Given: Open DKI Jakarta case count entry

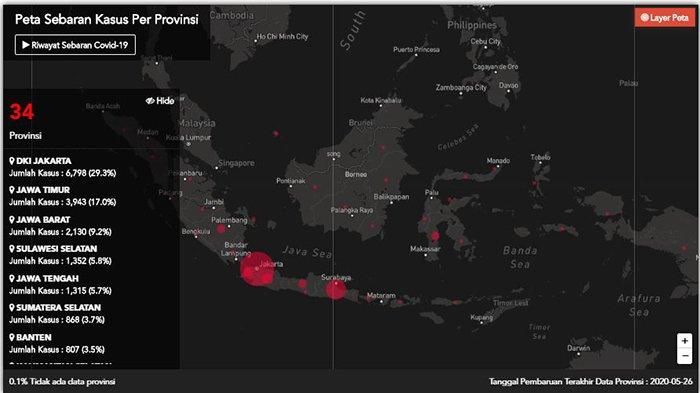Looking at the screenshot, I should [x=62, y=173].
